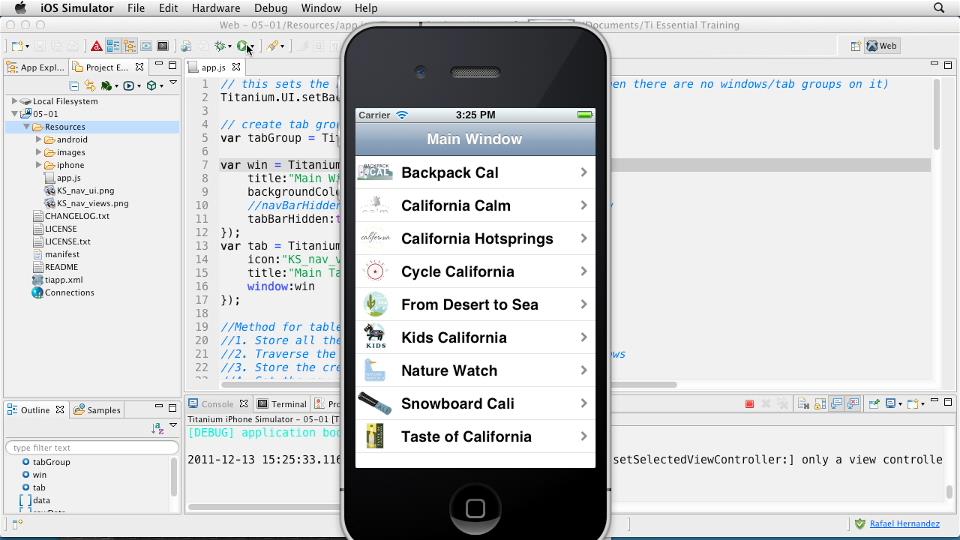The width and height of the screenshot is (960, 540).
Task: Click the Scroll Lock icon in Console toolbar
Action: coord(820,403)
